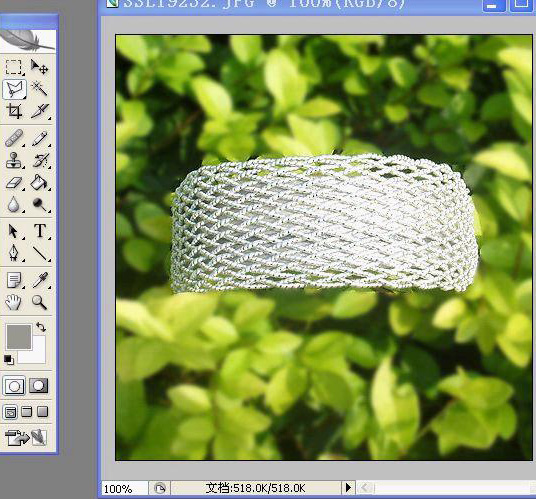The height and width of the screenshot is (499, 536).
Task: Click the 100% zoom field in status bar
Action: pos(125,488)
